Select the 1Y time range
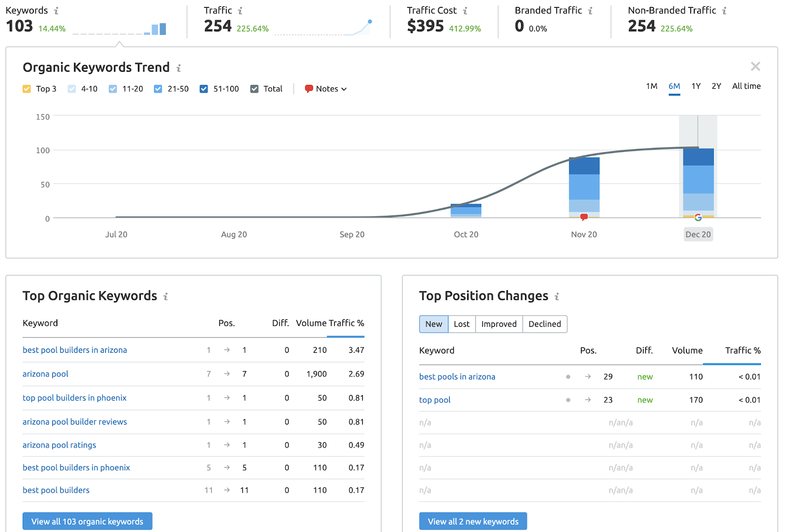Viewport: 785px width, 532px height. (x=696, y=86)
